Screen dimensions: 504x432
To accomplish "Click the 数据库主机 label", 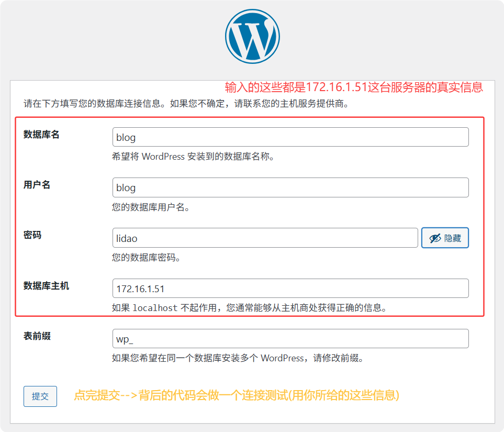I will (46, 285).
